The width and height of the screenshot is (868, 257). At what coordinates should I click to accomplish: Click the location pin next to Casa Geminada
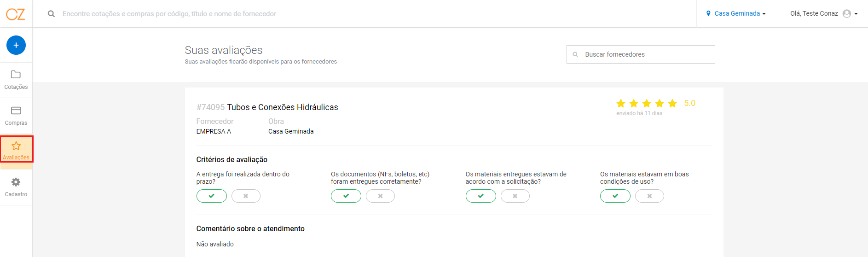[708, 14]
